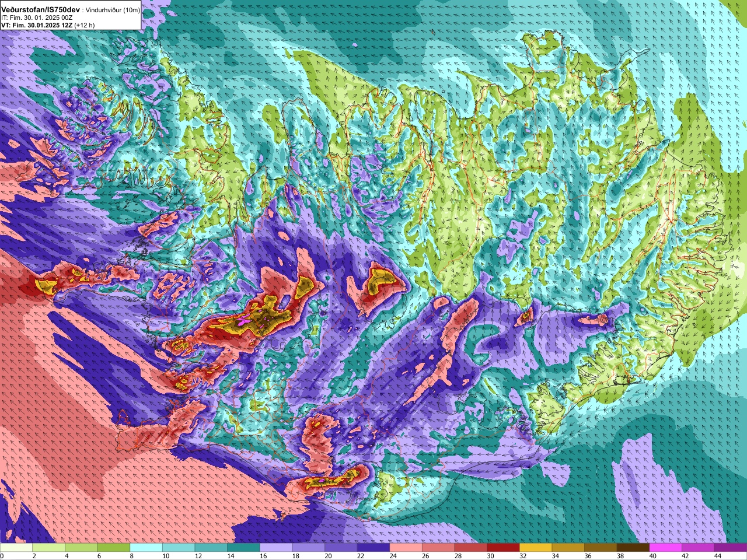Click the legend scale label '6'
The width and height of the screenshot is (747, 560).
pyautogui.click(x=99, y=556)
